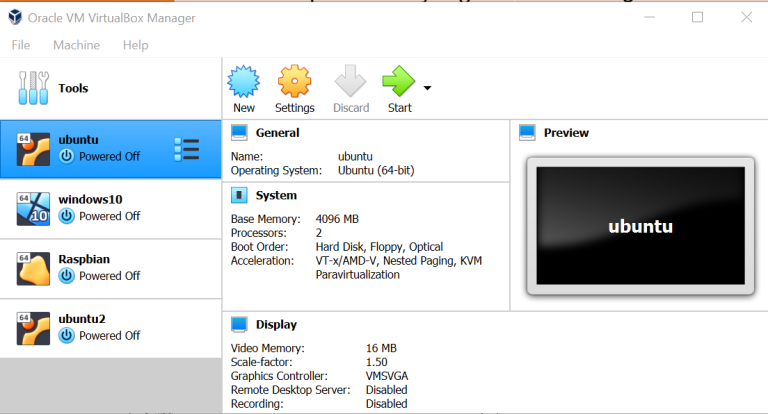The image size is (768, 414).
Task: Open the Help menu
Action: point(135,45)
